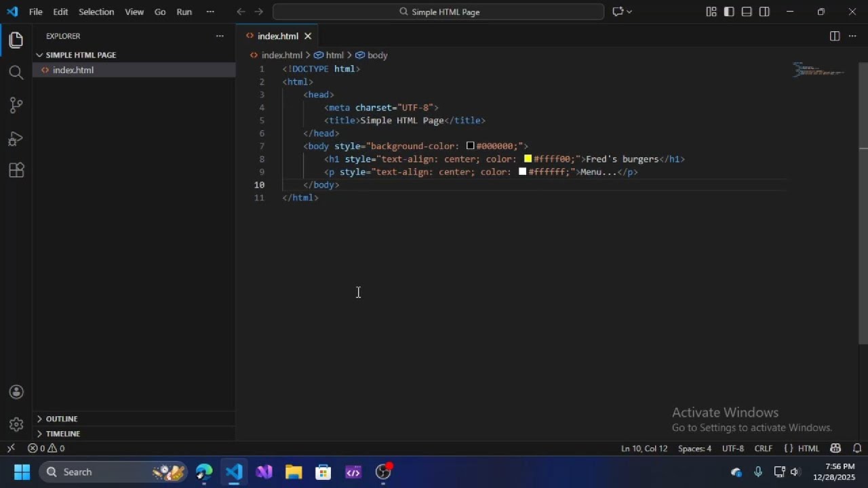Open the Copilot dropdown arrow in title bar
Screen dimensions: 868x488
pyautogui.click(x=629, y=12)
